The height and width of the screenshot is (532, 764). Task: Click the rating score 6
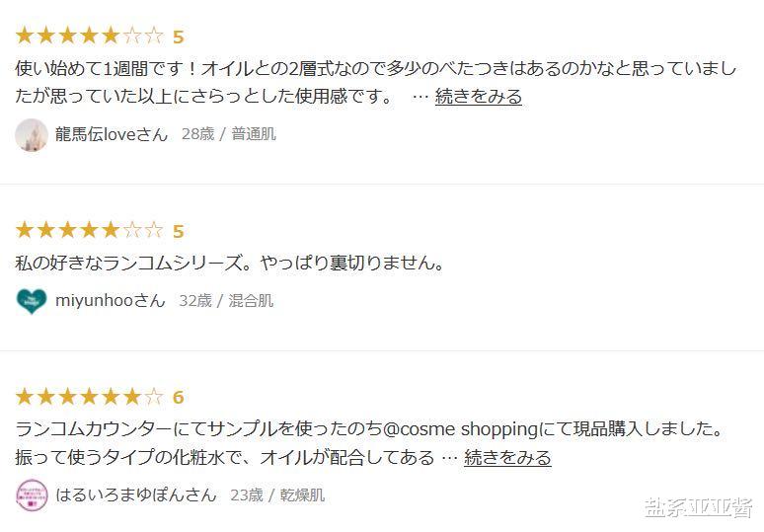(x=179, y=397)
